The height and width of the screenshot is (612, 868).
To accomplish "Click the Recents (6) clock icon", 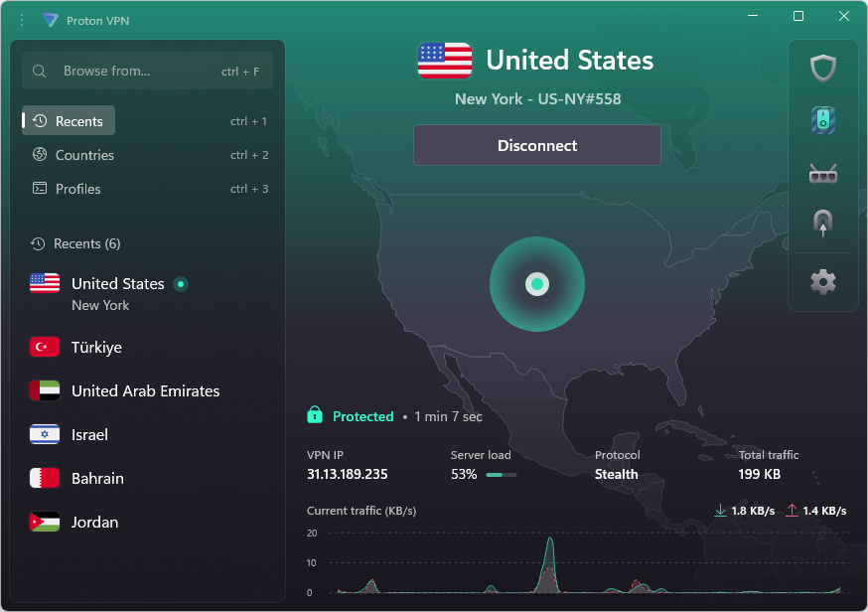I will pyautogui.click(x=38, y=243).
